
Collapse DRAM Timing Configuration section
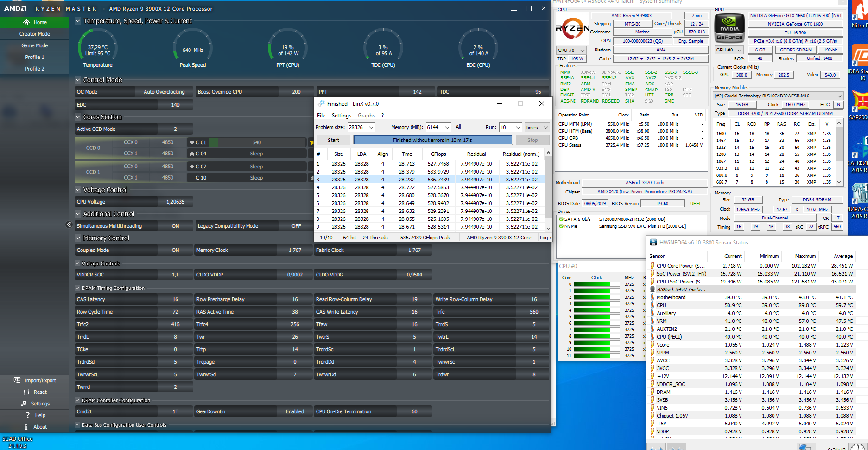(x=78, y=288)
